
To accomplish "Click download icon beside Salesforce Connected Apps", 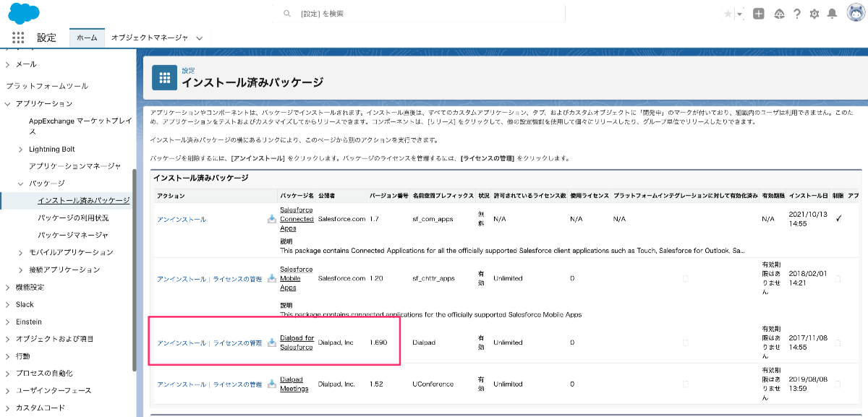I will (x=272, y=219).
